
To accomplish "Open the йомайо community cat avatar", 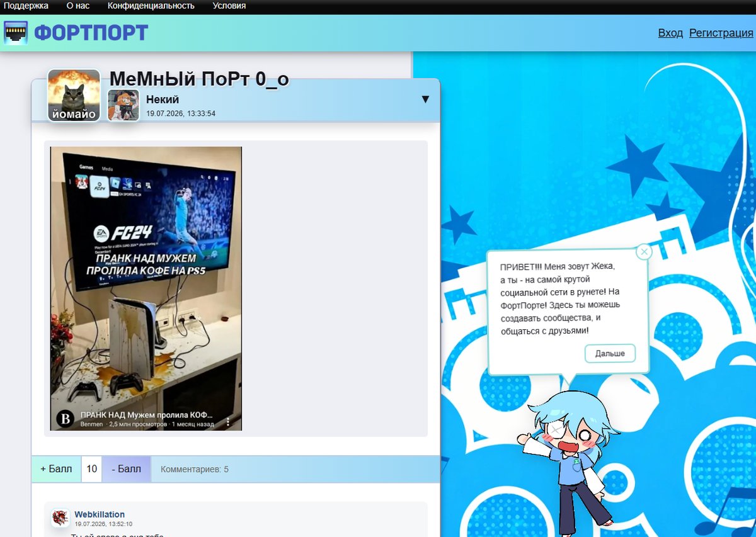I will coord(74,95).
